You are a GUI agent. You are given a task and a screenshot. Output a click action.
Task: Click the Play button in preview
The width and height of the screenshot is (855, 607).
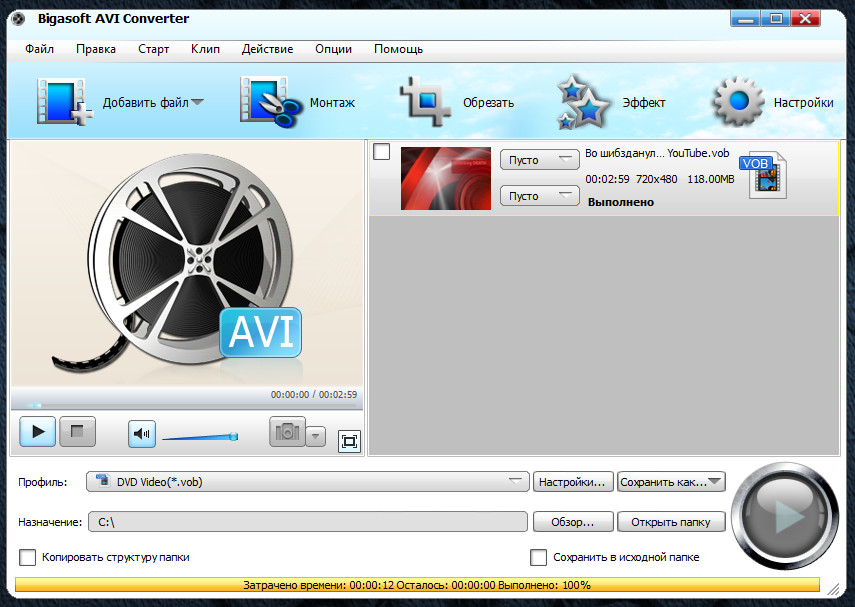point(38,432)
